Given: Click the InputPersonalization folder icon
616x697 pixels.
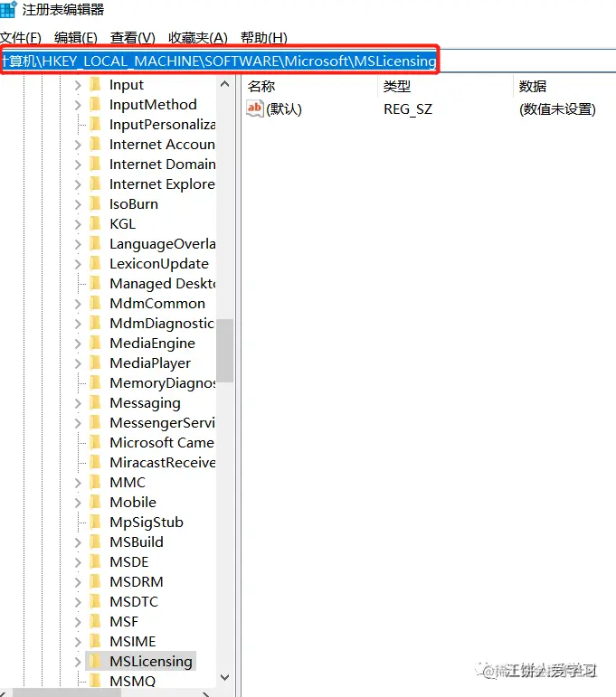Looking at the screenshot, I should [95, 125].
